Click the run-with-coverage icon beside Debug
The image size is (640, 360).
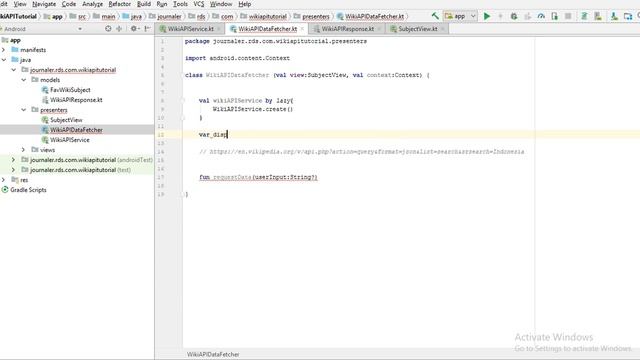527,16
